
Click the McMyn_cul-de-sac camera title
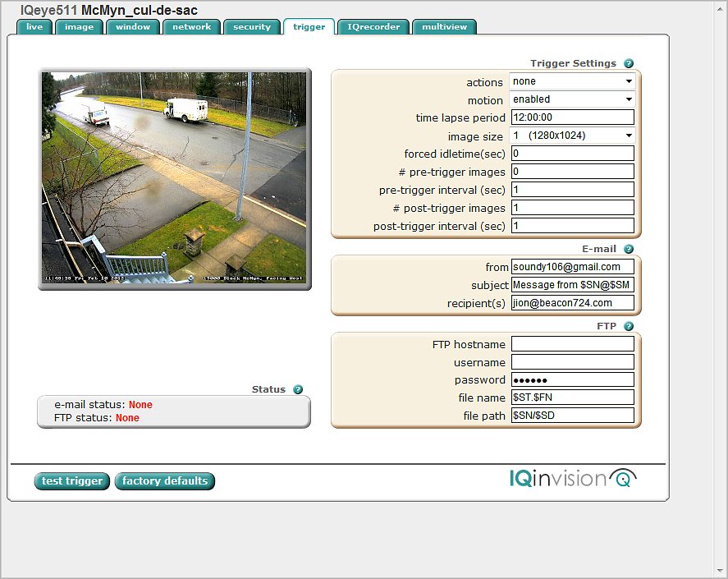[x=140, y=10]
